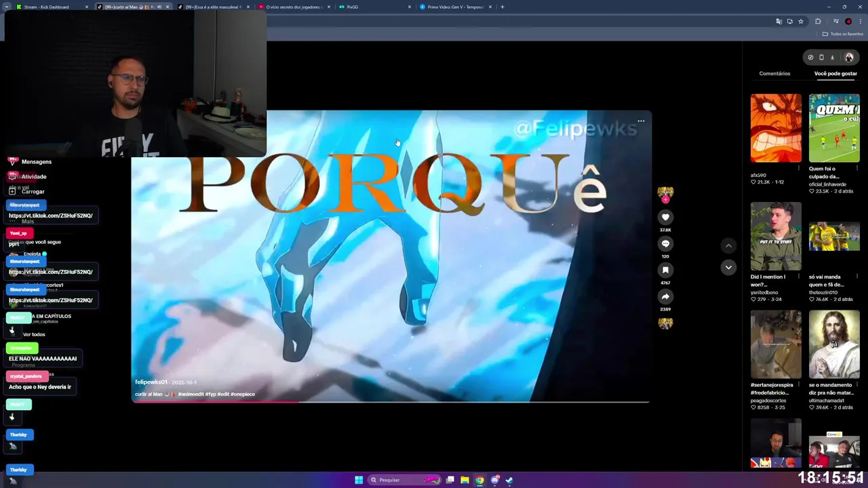The width and height of the screenshot is (868, 488).
Task: Like the video with the heart icon
Action: click(665, 217)
